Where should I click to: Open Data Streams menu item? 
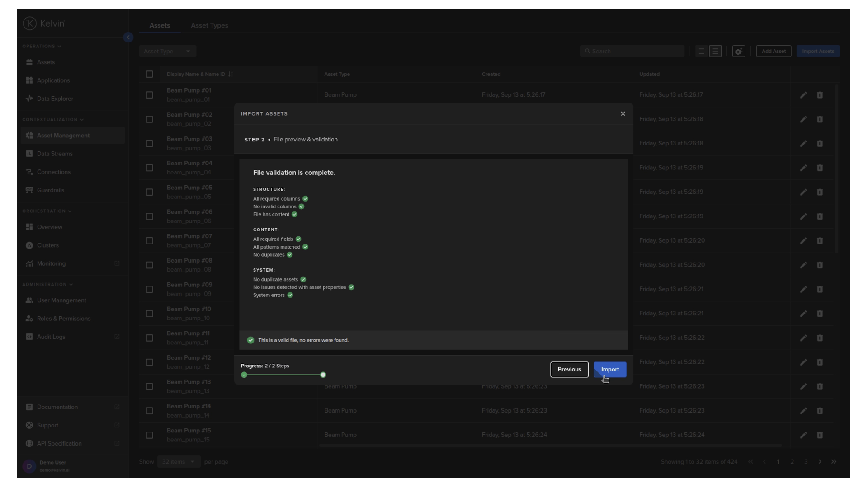[x=55, y=154]
